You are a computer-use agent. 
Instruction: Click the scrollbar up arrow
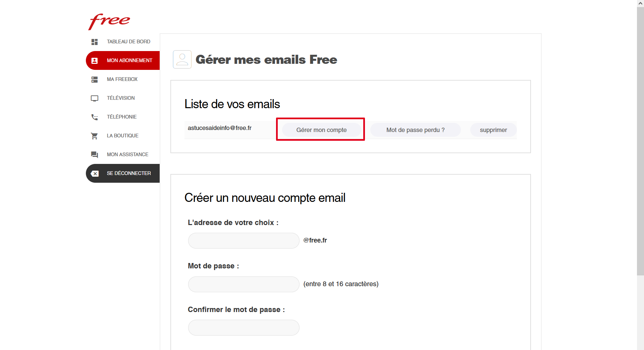point(640,3)
